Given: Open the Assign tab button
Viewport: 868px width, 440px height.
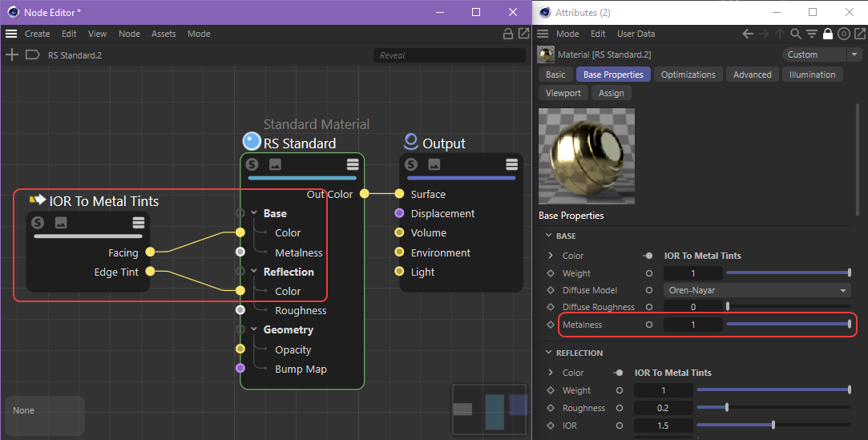Looking at the screenshot, I should [x=612, y=93].
